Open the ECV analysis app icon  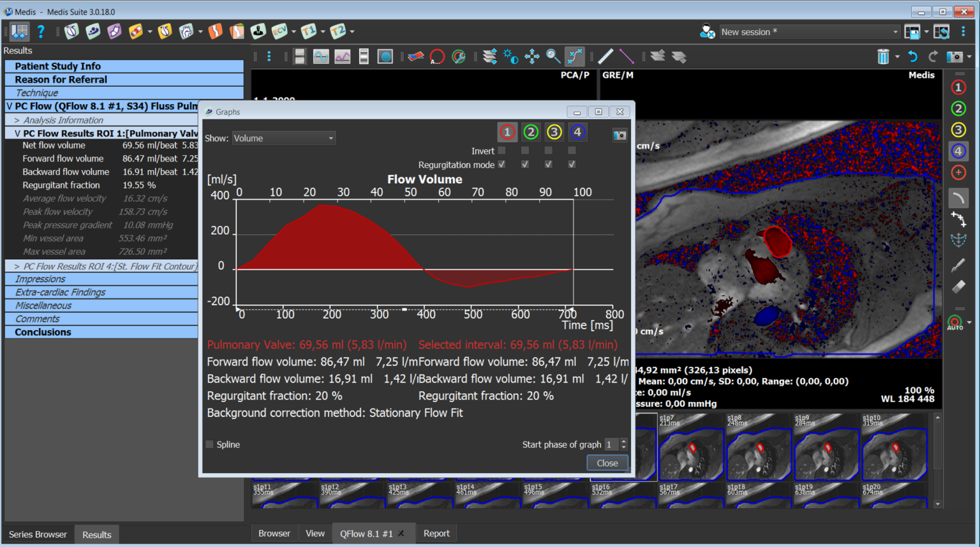(279, 31)
